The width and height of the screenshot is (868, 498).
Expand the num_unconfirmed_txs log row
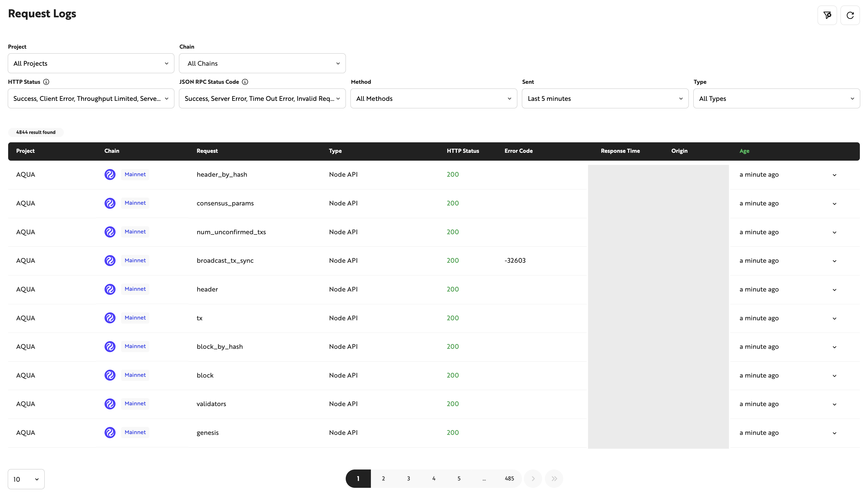coord(834,233)
